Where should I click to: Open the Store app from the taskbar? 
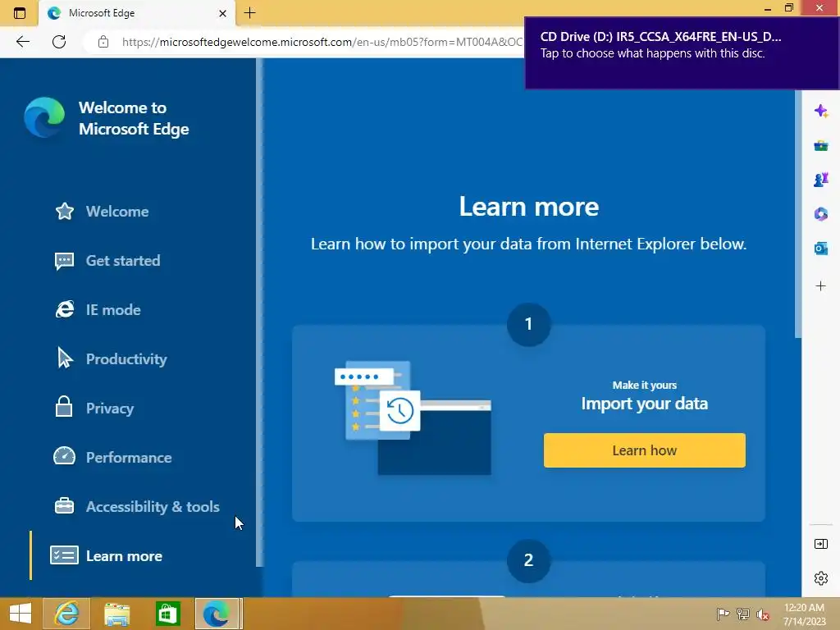(x=167, y=614)
